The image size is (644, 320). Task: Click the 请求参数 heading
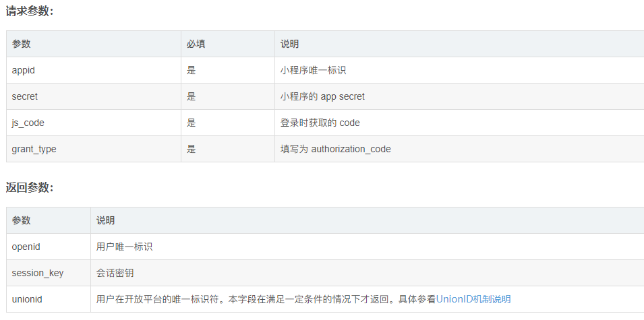pyautogui.click(x=30, y=11)
